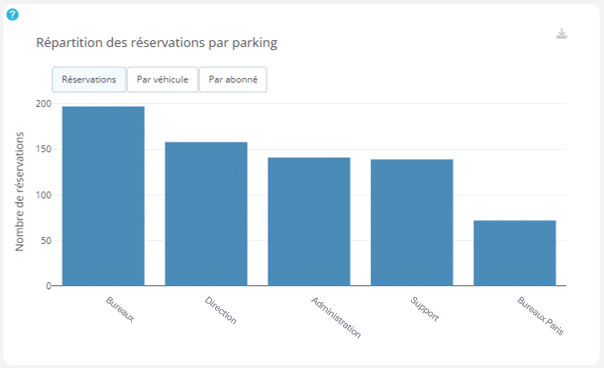The height and width of the screenshot is (368, 604).
Task: Click the Support axis label
Action: click(424, 309)
